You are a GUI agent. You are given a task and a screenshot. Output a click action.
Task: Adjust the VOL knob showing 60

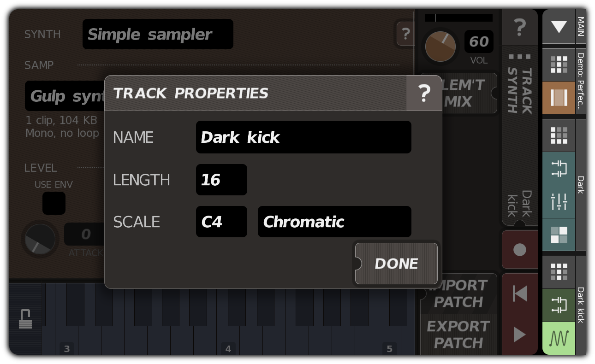point(440,47)
